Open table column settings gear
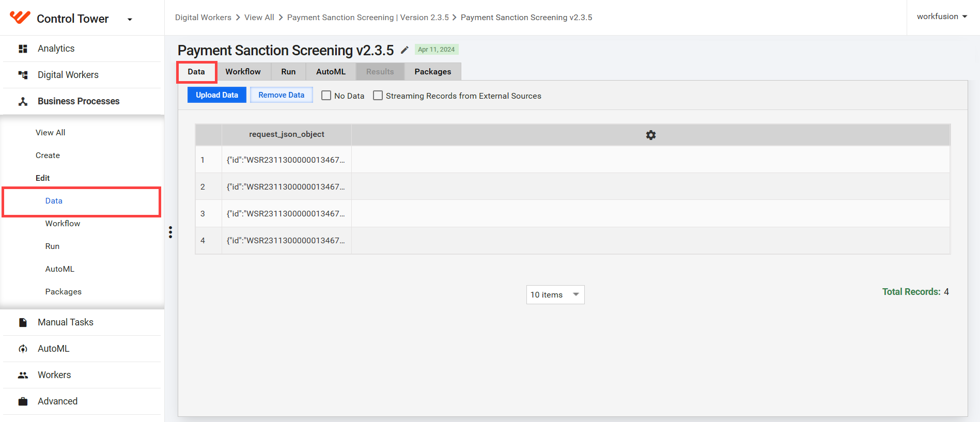 point(650,135)
